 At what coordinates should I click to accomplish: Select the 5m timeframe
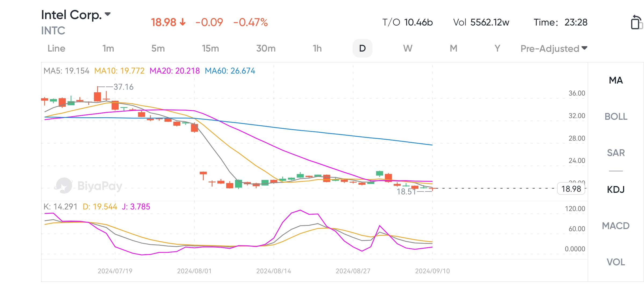[x=158, y=48]
